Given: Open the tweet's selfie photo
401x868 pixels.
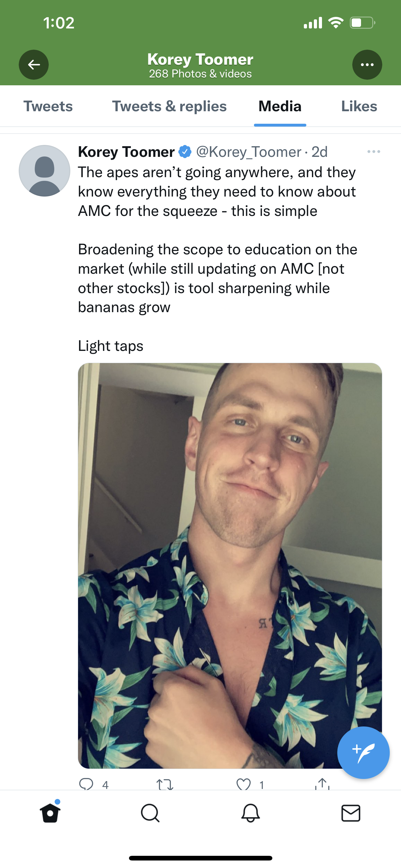Looking at the screenshot, I should click(230, 566).
